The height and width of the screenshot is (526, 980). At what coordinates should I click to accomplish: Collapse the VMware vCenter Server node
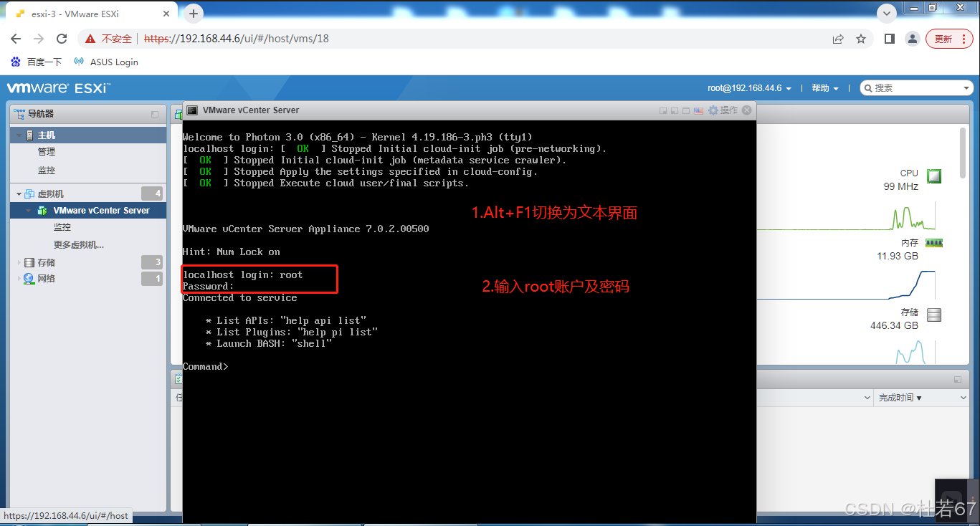pyautogui.click(x=29, y=211)
